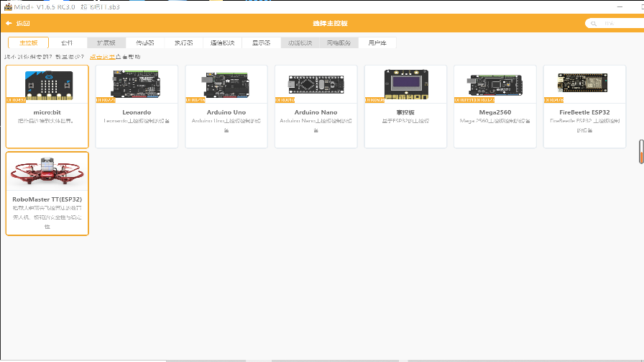This screenshot has height=362, width=644.
Task: Click the Mega2560 title text
Action: (495, 112)
